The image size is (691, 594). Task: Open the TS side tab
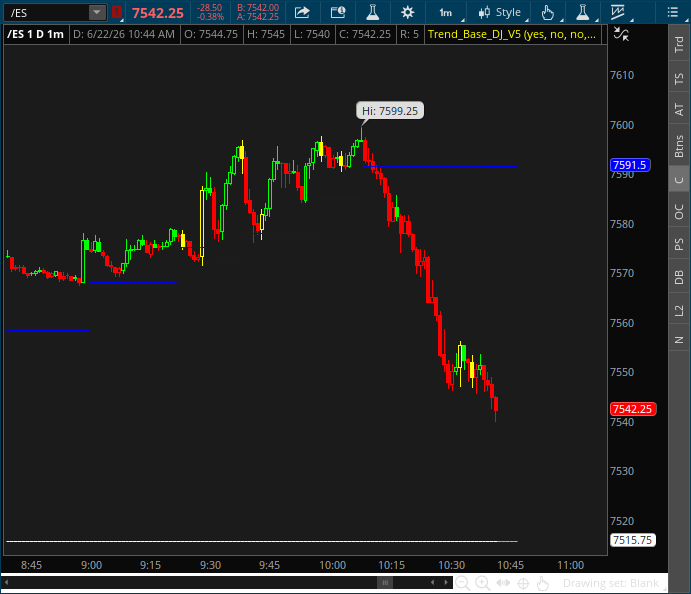[x=679, y=79]
